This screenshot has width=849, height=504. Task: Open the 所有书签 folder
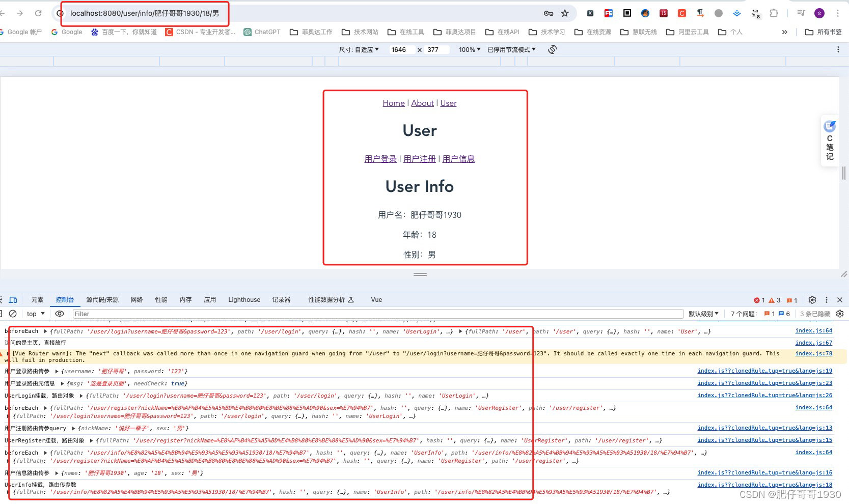tap(824, 32)
